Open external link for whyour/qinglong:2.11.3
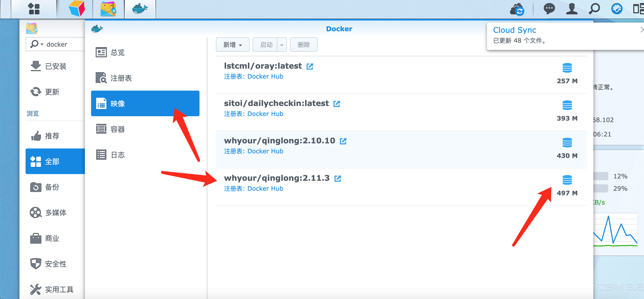The image size is (644, 299). 338,178
